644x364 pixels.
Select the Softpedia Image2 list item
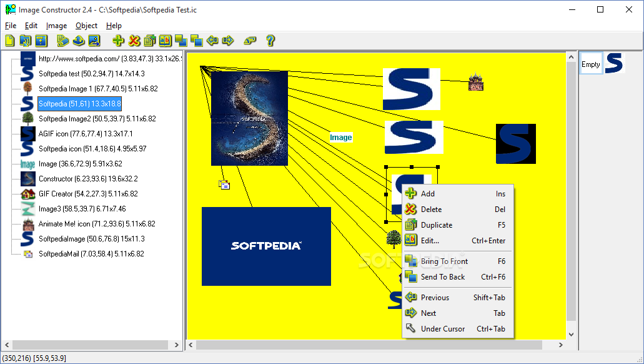point(97,119)
